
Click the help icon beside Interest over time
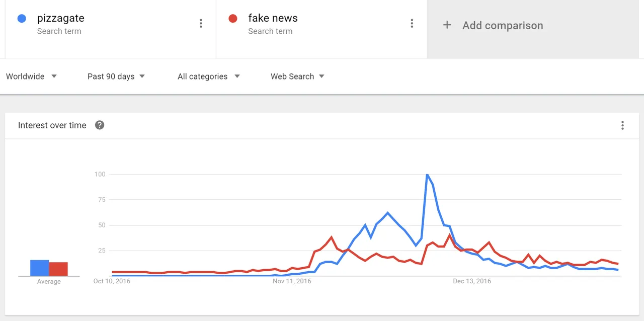(x=100, y=125)
